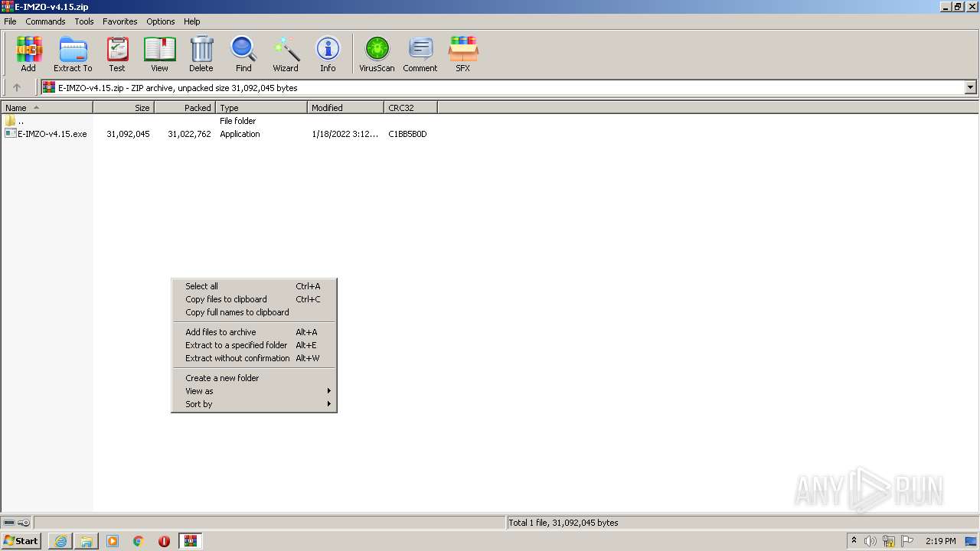Open the File menu
This screenshot has height=551, width=980.
[x=10, y=21]
